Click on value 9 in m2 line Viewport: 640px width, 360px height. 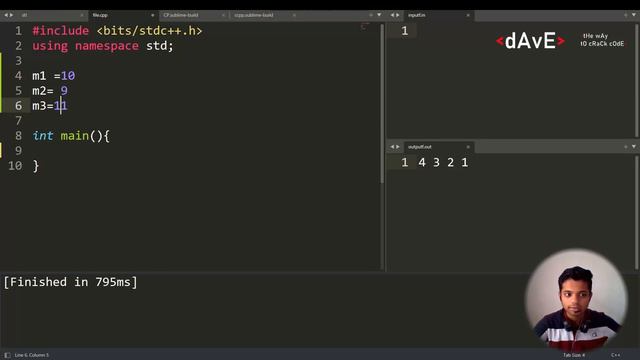coord(64,91)
